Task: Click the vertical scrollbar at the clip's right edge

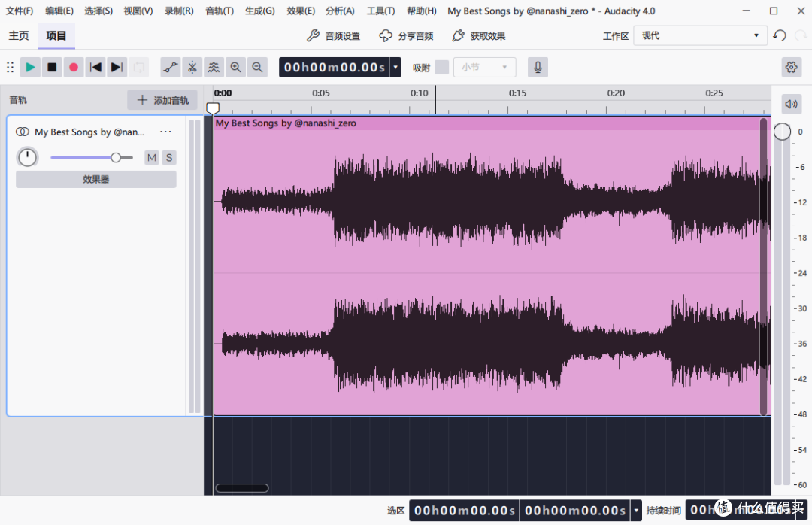Action: (763, 267)
